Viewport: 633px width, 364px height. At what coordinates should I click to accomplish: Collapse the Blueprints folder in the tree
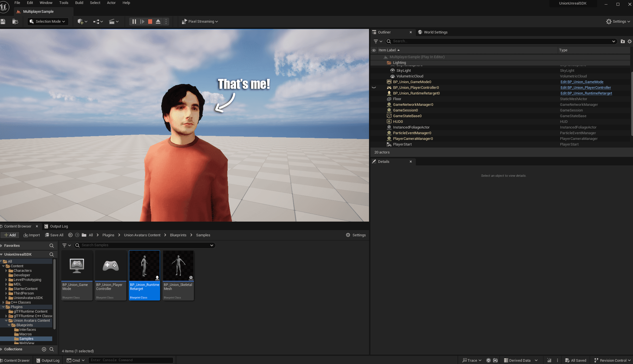(9, 325)
